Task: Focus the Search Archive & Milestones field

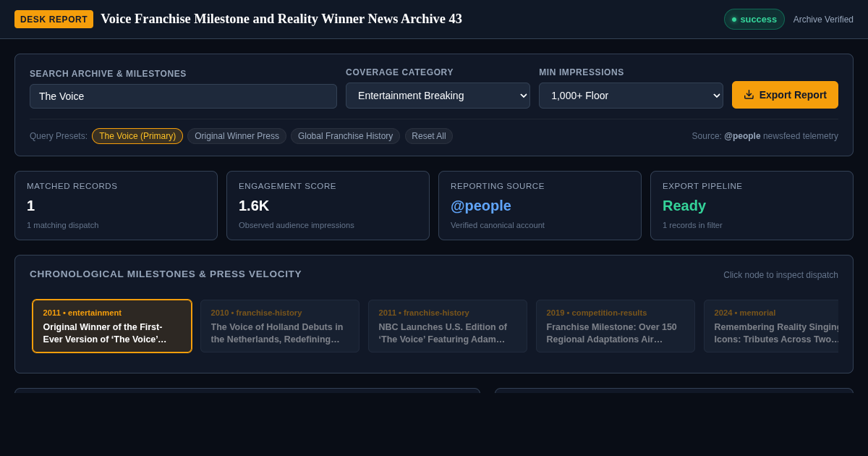Action: tap(183, 96)
